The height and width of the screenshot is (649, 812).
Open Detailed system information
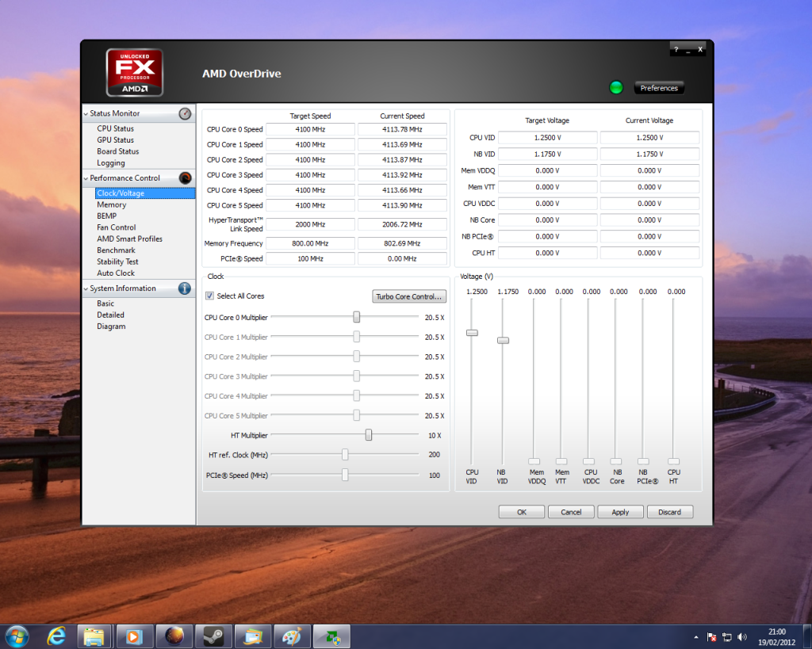click(x=110, y=315)
